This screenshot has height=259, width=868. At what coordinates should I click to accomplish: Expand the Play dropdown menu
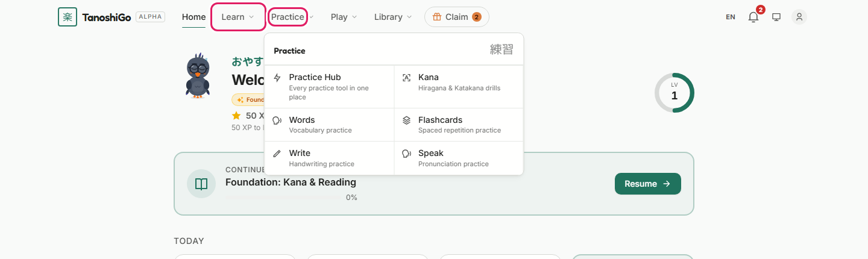click(344, 17)
